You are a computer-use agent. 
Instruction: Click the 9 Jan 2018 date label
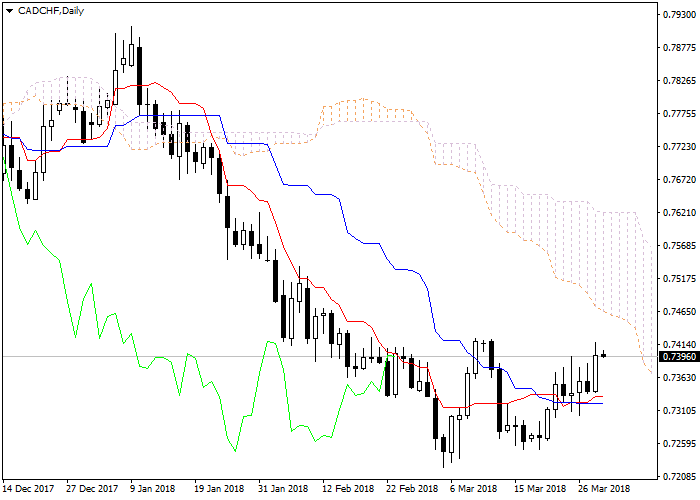point(153,488)
